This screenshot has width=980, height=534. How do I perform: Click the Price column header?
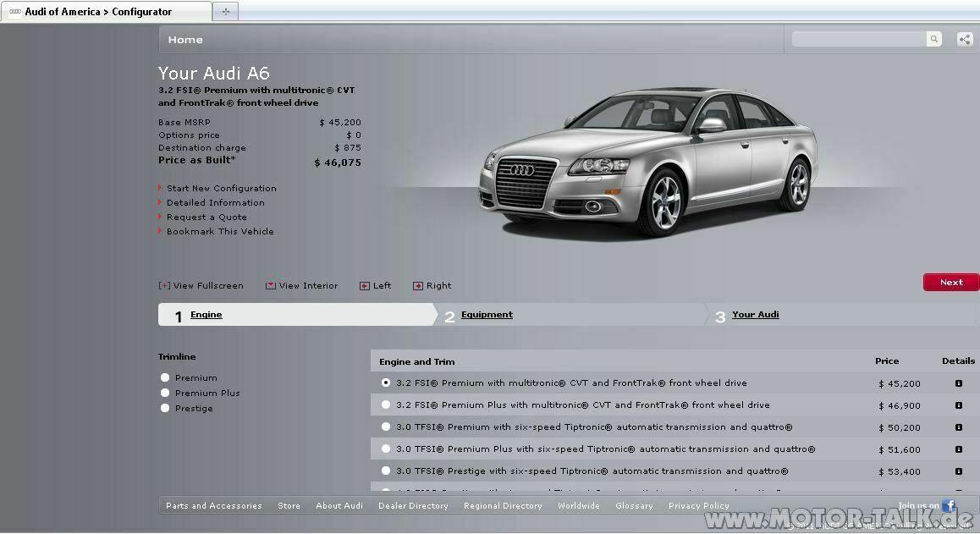887,361
